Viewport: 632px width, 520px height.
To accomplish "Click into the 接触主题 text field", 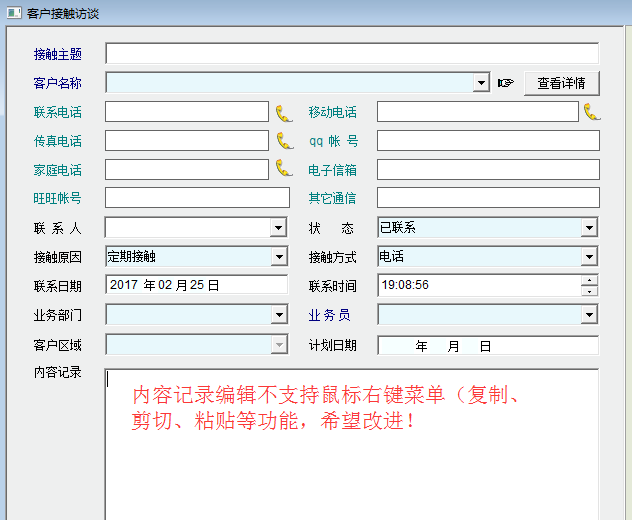I will click(351, 54).
